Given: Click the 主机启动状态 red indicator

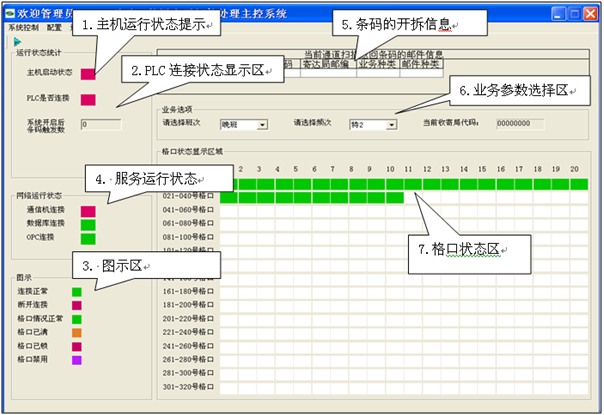Looking at the screenshot, I should (x=88, y=74).
